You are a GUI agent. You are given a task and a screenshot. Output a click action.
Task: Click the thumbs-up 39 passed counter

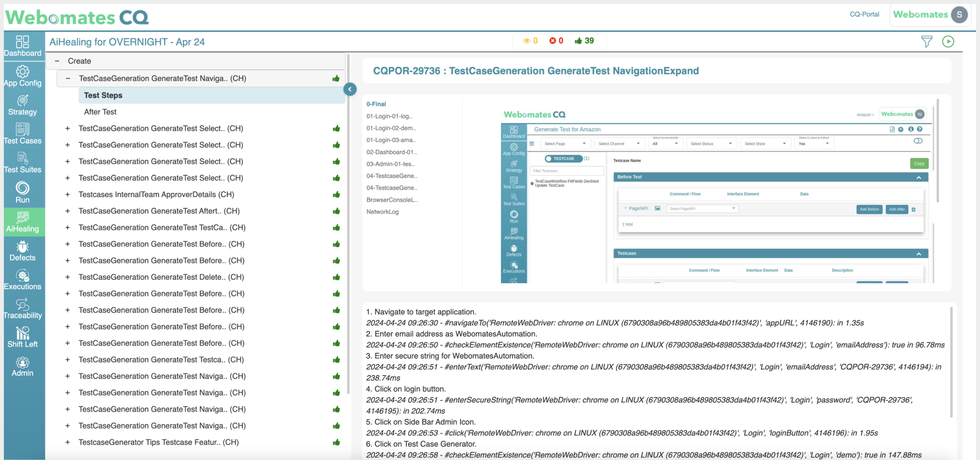coord(584,41)
